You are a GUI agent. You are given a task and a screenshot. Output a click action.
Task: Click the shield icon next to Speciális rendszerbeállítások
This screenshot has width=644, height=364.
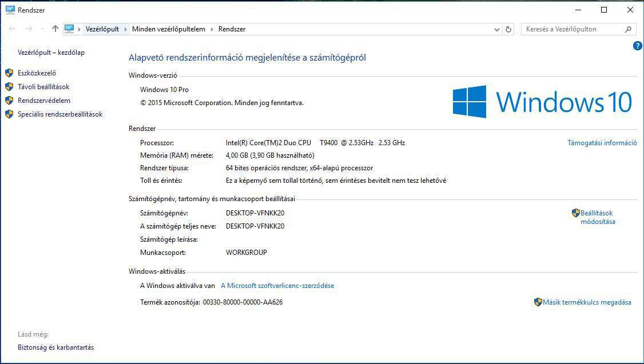pos(9,114)
